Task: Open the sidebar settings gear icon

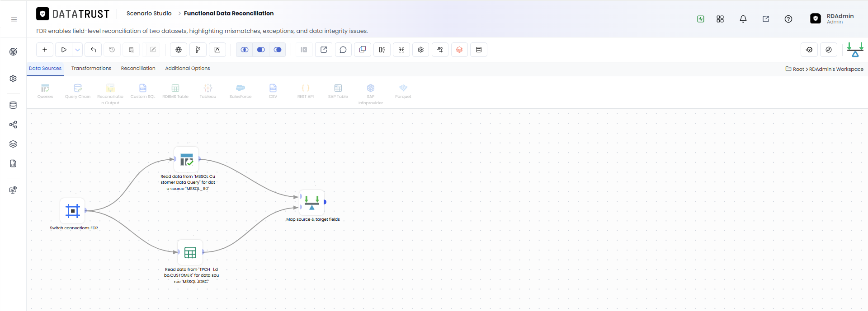Action: click(x=13, y=79)
